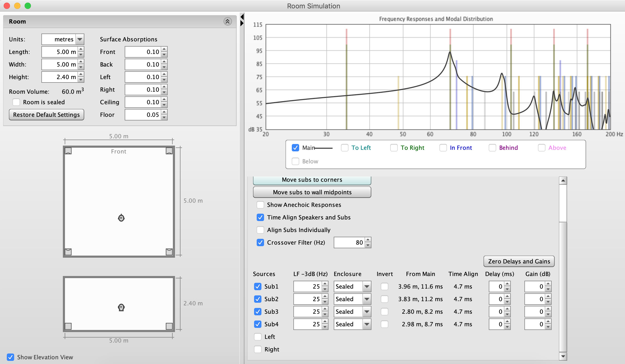Open the Sub4 Enclosure dropdown
The height and width of the screenshot is (364, 625).
click(367, 324)
